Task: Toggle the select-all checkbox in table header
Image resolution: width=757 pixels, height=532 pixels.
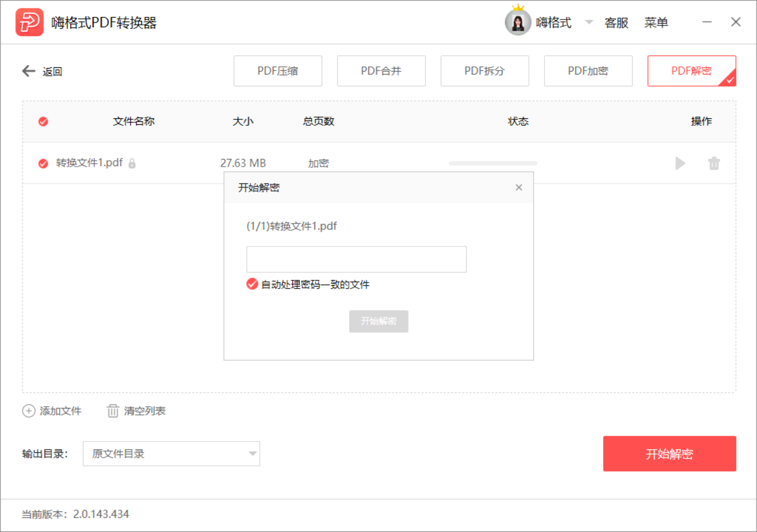Action: tap(43, 121)
